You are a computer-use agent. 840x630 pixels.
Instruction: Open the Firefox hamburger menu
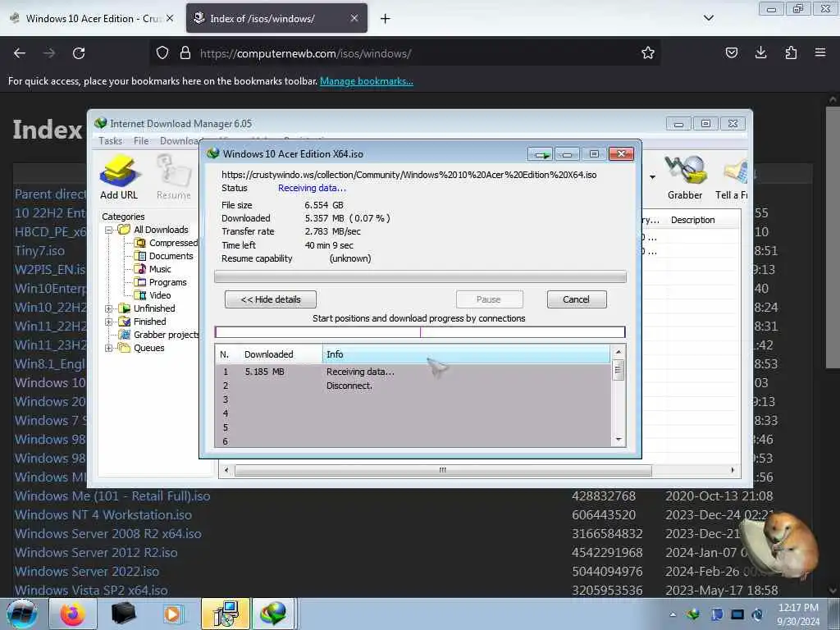pos(820,52)
